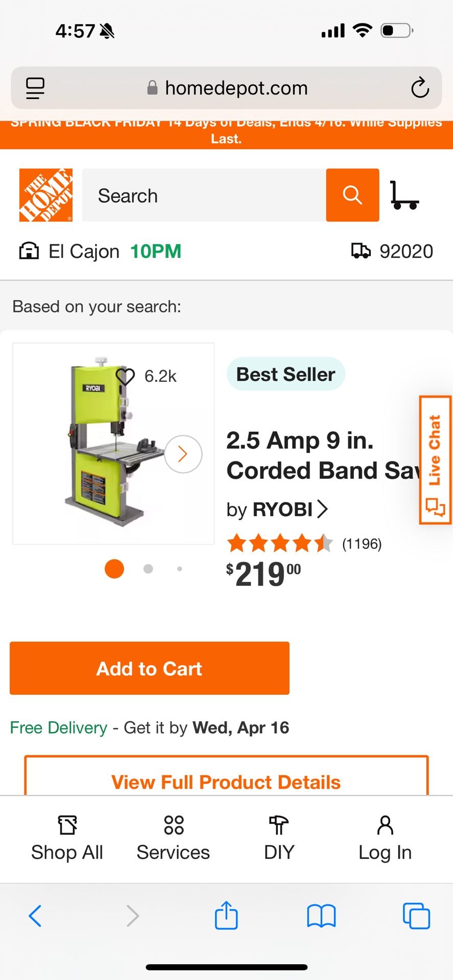This screenshot has width=453, height=980.
Task: Tap the Home Depot logo
Action: click(x=45, y=195)
